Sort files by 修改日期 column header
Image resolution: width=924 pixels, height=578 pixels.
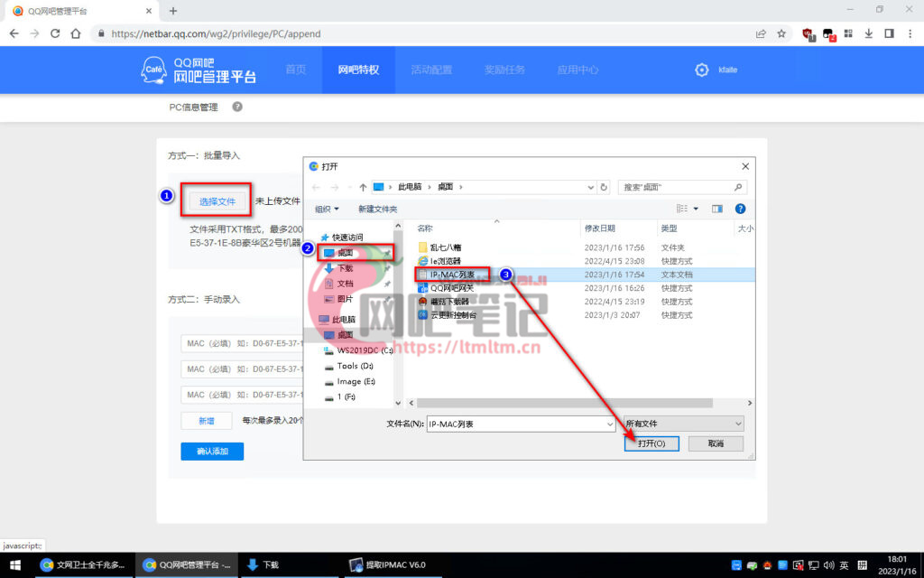point(599,228)
